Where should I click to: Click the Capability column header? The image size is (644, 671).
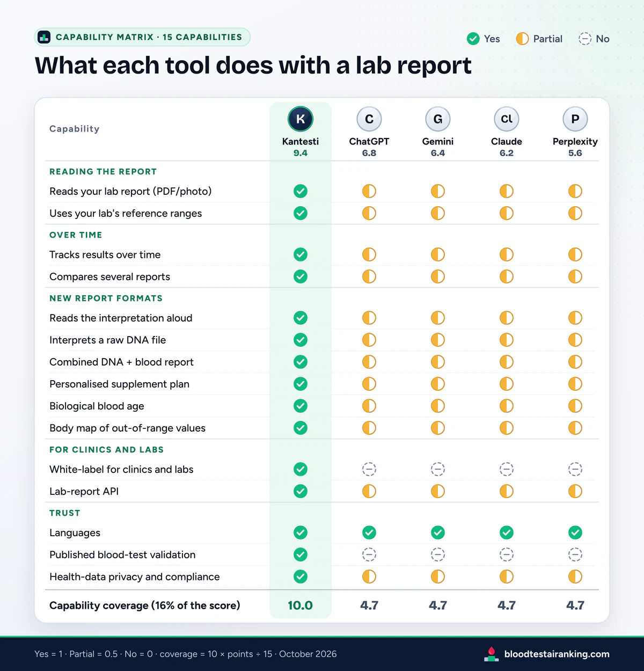[x=75, y=129]
